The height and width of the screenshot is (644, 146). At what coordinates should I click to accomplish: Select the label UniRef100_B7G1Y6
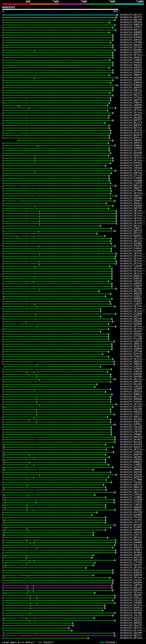(x=131, y=133)
